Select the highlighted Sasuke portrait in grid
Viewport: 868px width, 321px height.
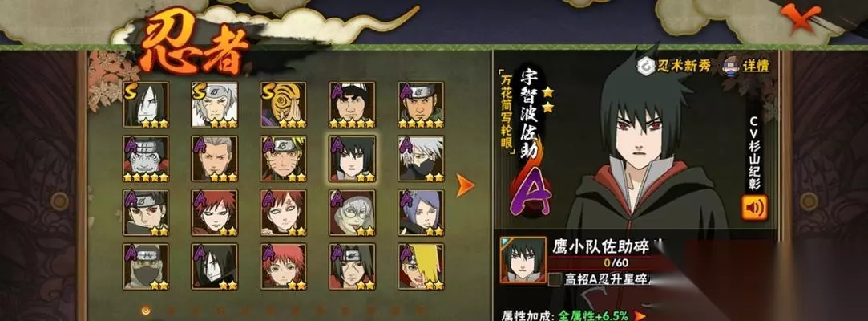tap(352, 159)
